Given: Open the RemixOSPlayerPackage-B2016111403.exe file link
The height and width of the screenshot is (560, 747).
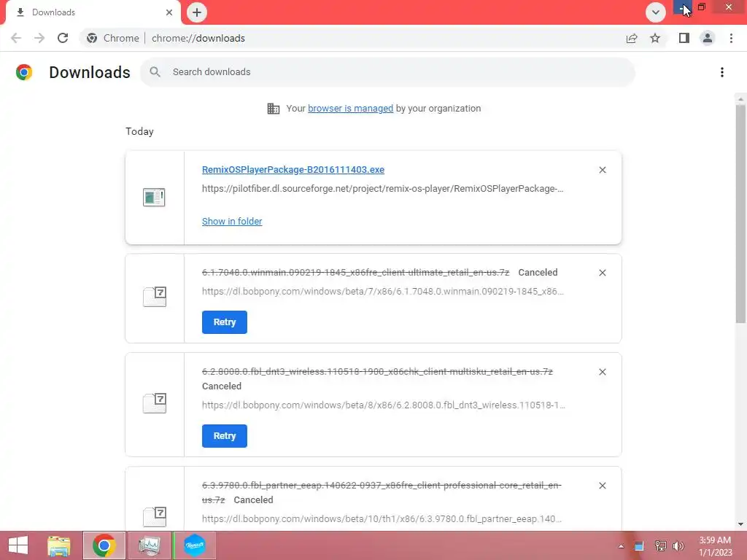Looking at the screenshot, I should pyautogui.click(x=293, y=170).
